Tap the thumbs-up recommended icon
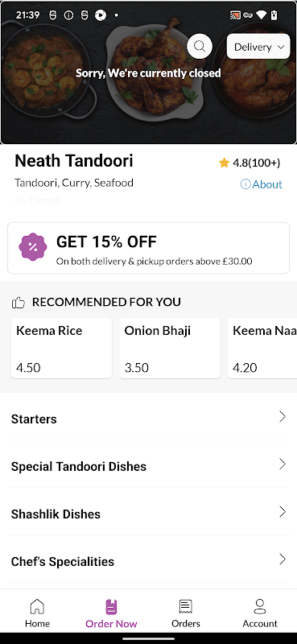Viewport: 297px width, 644px height. (x=18, y=303)
